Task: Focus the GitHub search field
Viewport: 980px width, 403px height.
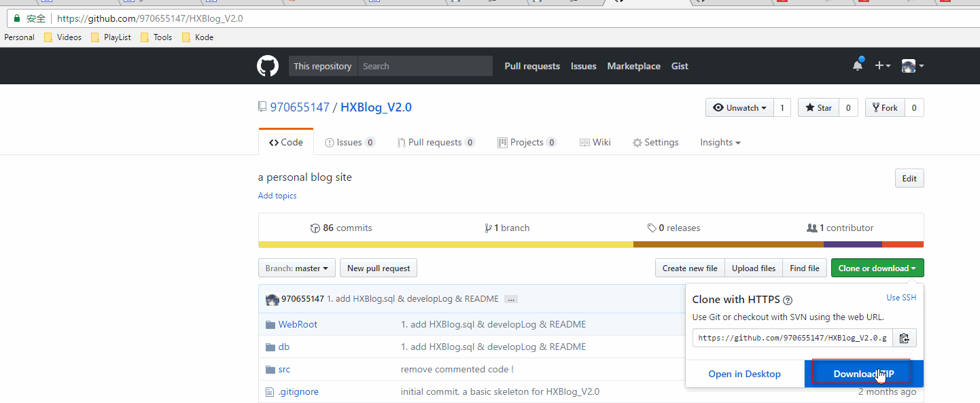Action: [425, 66]
